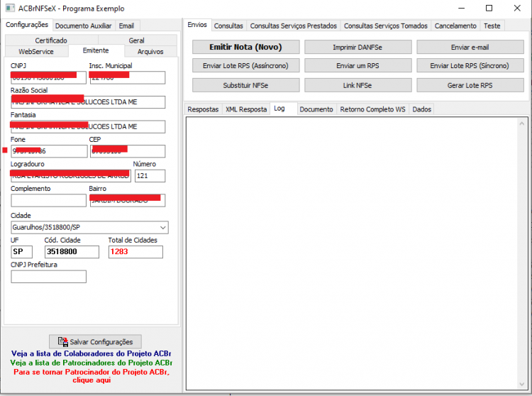Open the Colaboradores do Projeto ACBr link
This screenshot has height=396, width=532.
tap(92, 353)
